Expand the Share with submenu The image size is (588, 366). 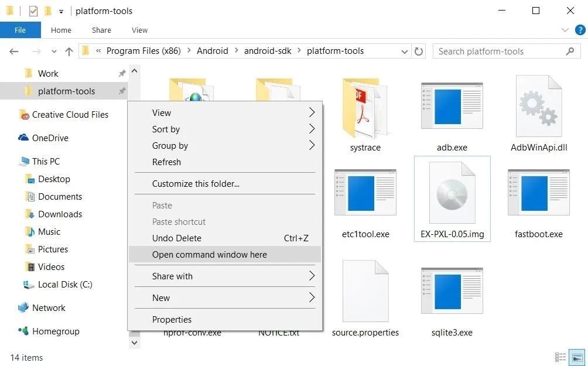coord(312,276)
